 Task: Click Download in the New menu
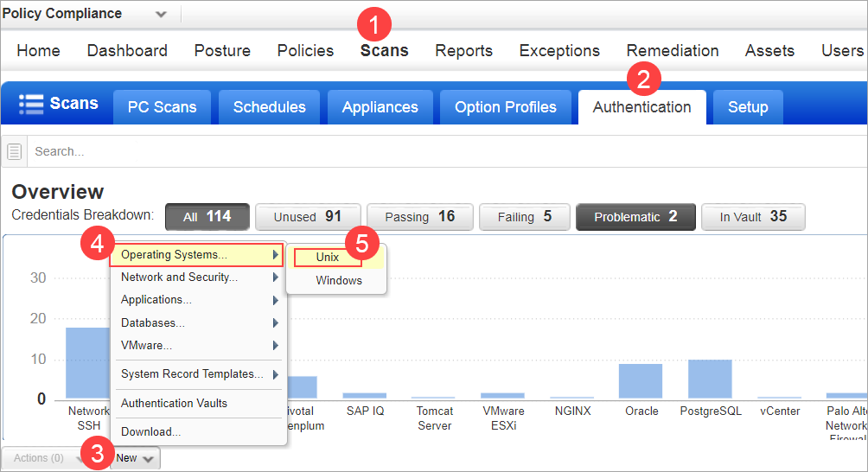(x=150, y=431)
